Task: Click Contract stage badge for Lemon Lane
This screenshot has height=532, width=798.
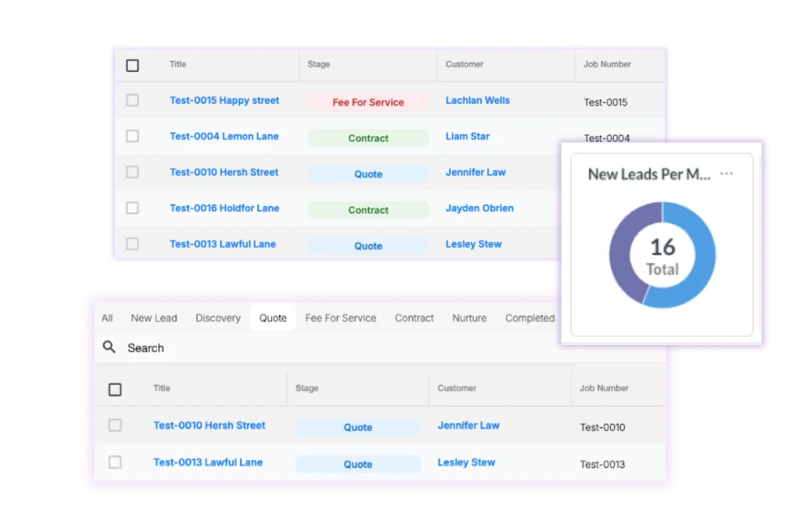Action: pos(368,138)
